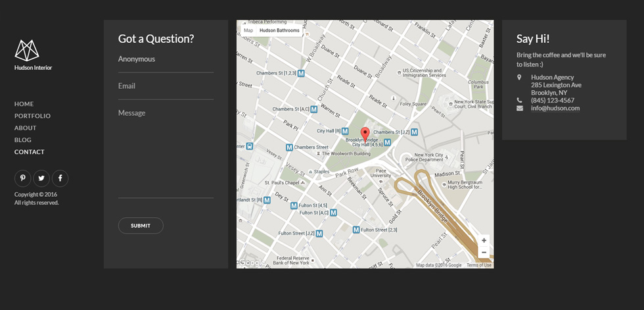The width and height of the screenshot is (644, 310).
Task: Click the Copyright © 2016 text
Action: coord(35,194)
